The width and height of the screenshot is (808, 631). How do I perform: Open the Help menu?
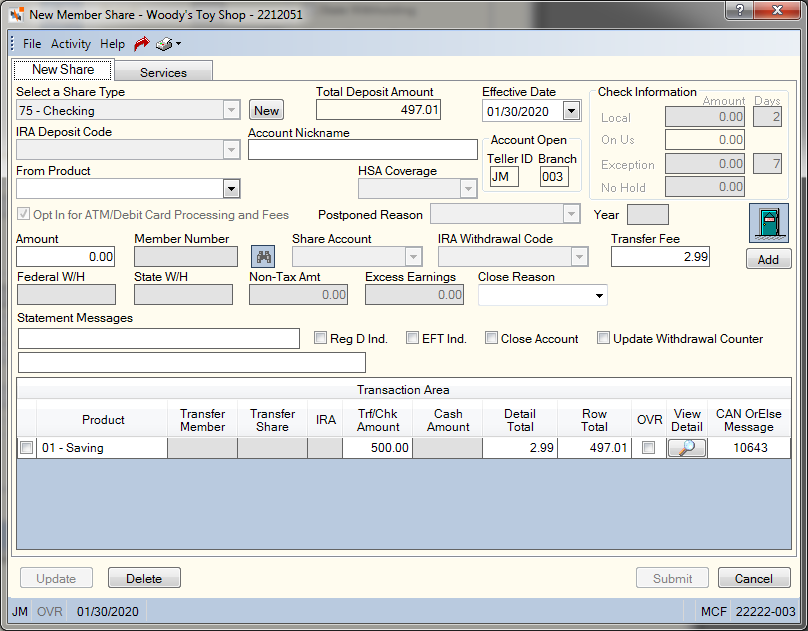click(x=112, y=44)
